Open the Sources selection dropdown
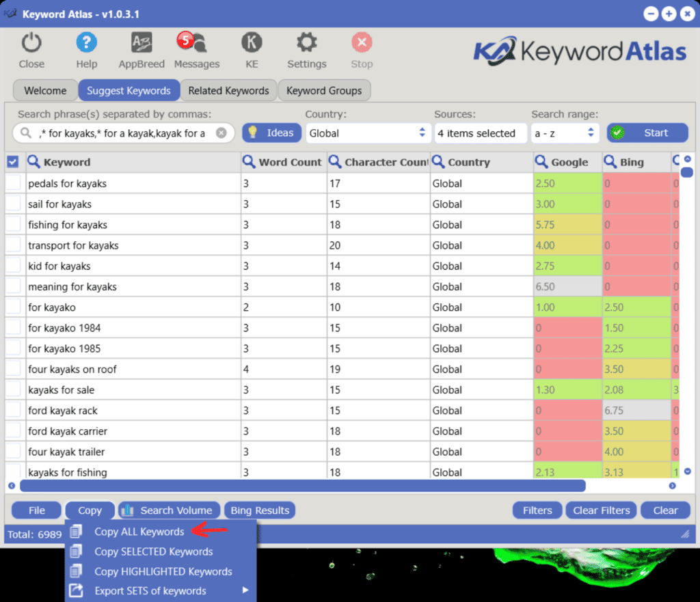 pyautogui.click(x=481, y=133)
